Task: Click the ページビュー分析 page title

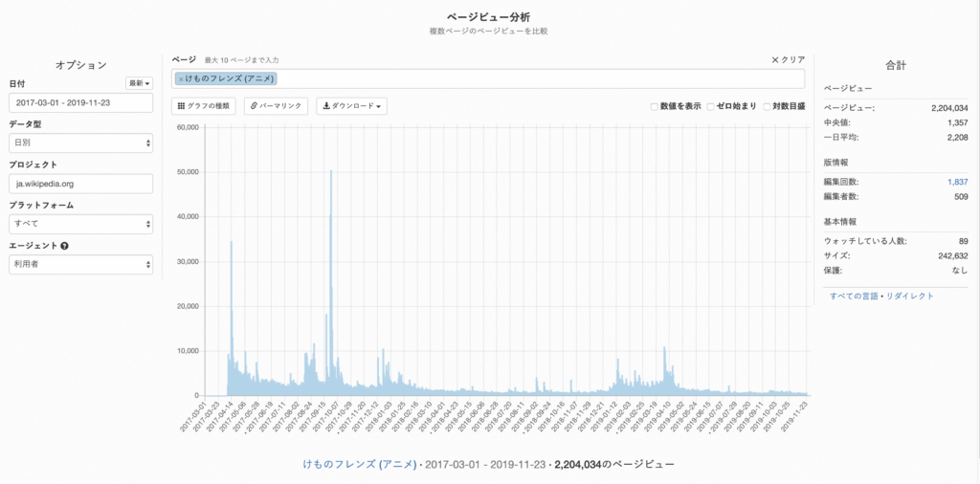Action: (x=490, y=17)
